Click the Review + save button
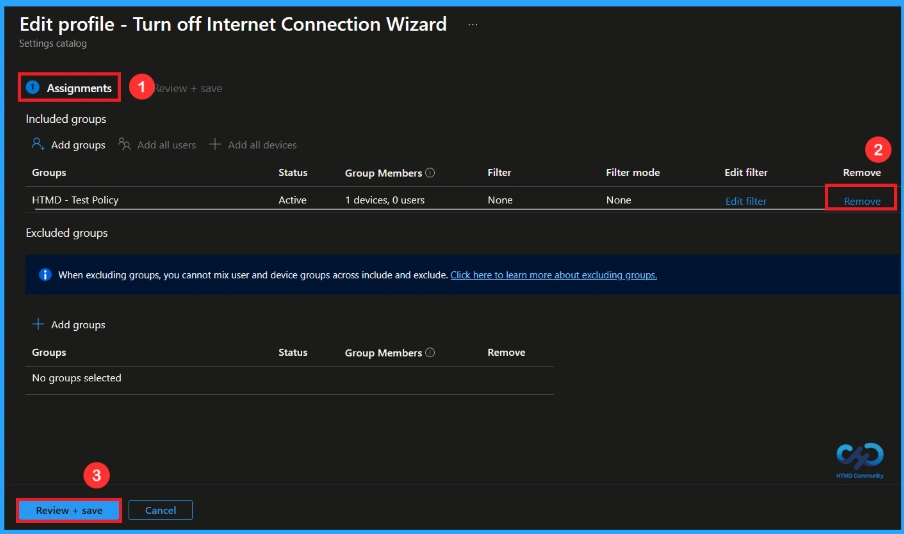Viewport: 904px width, 534px height. tap(69, 510)
